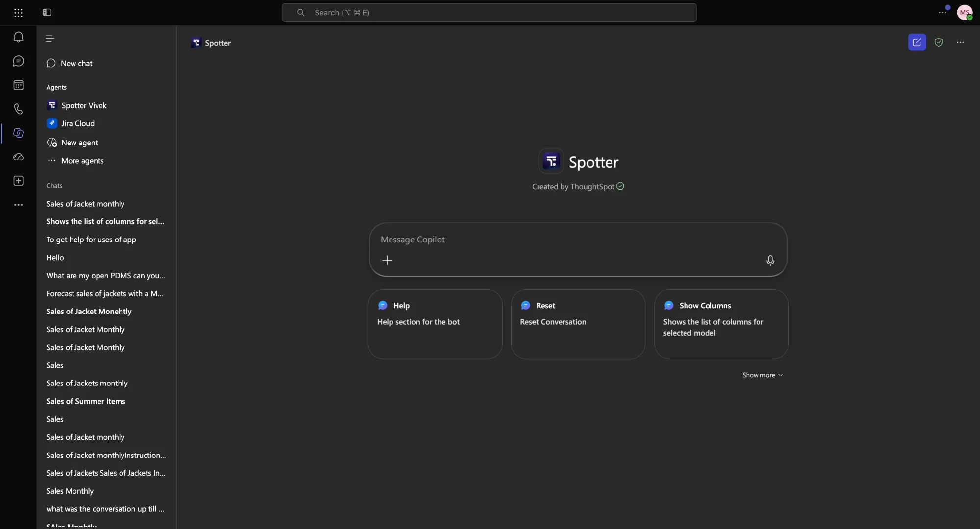Open the Calls phone icon
The image size is (980, 529).
[18, 109]
